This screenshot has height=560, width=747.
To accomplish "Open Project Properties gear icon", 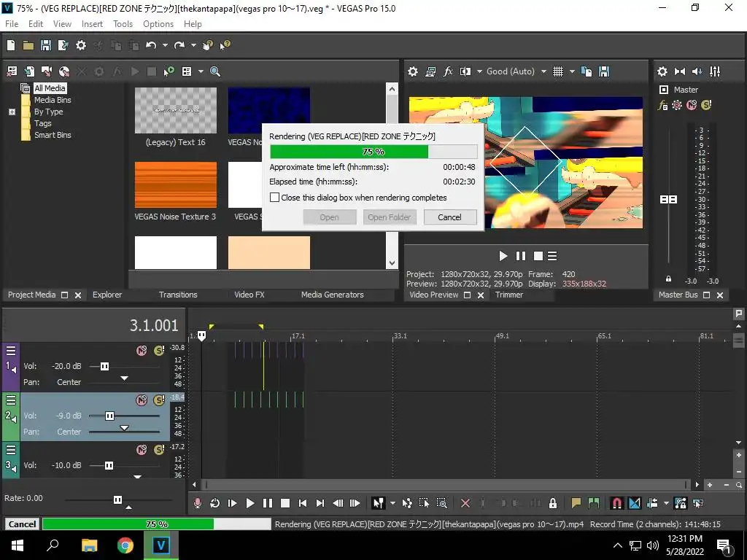I will point(81,45).
